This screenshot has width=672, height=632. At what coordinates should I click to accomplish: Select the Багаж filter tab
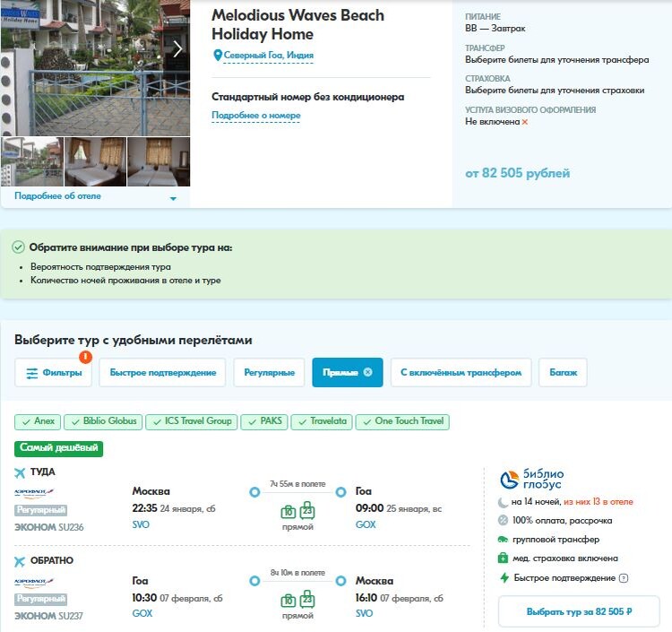click(x=563, y=373)
